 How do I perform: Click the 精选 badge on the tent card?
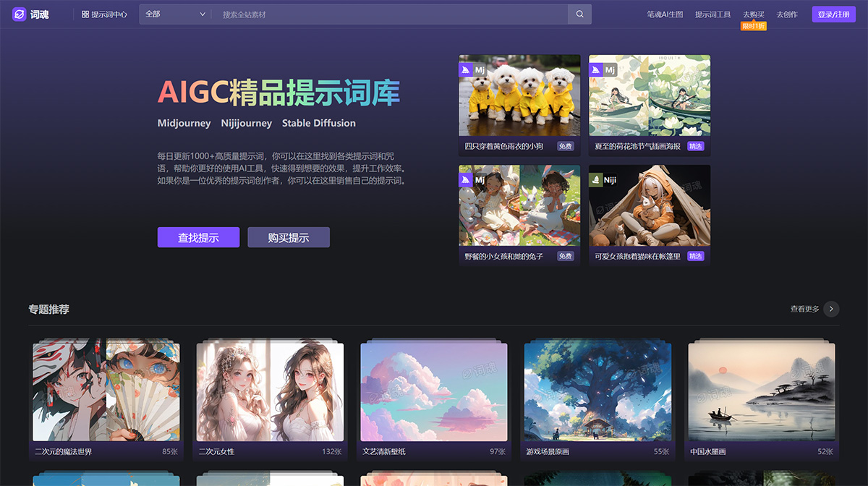pyautogui.click(x=695, y=256)
